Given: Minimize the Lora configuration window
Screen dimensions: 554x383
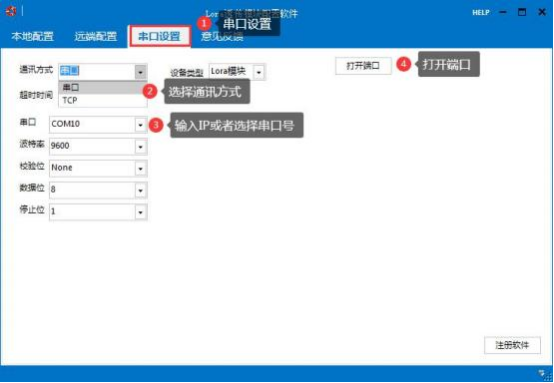Looking at the screenshot, I should coord(503,12).
